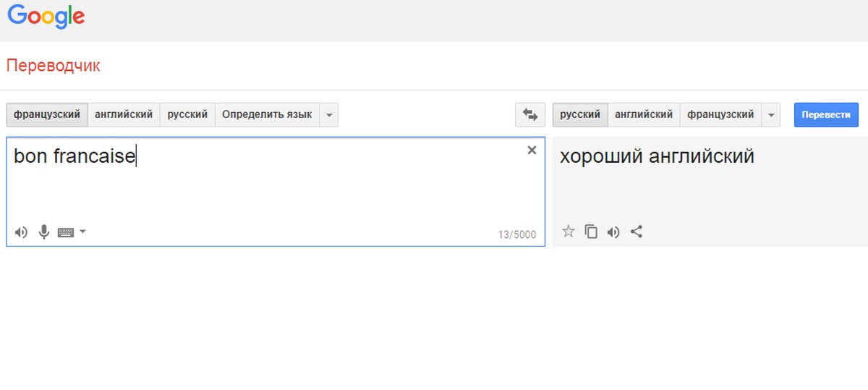This screenshot has width=868, height=390.
Task: Share the translation
Action: 637,232
